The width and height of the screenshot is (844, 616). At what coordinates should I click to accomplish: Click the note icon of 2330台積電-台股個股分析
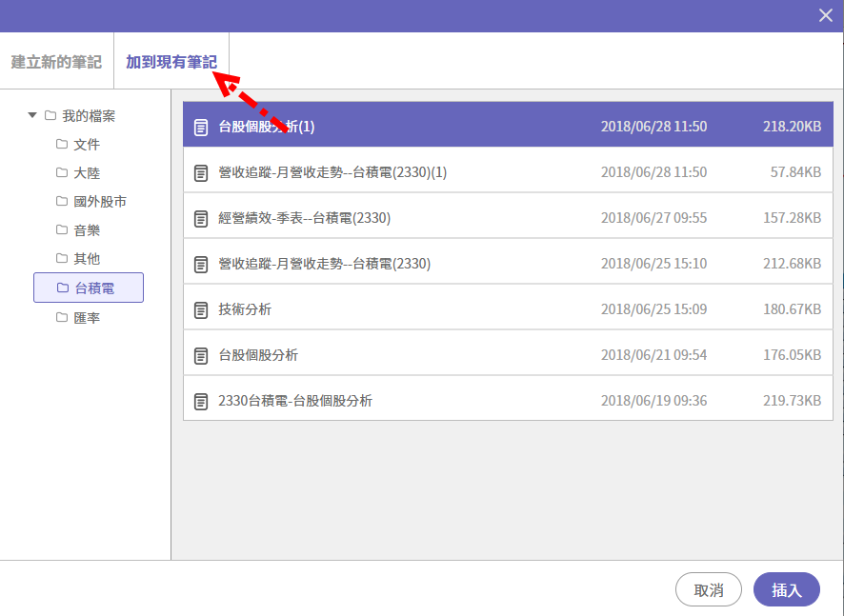201,401
